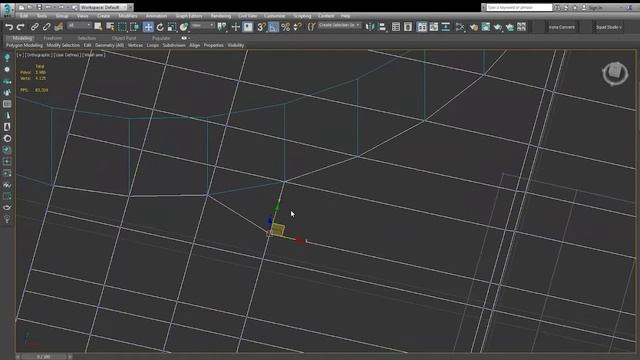Click the main toolbar Redo arrow
The height and width of the screenshot is (360, 640).
(20, 27)
